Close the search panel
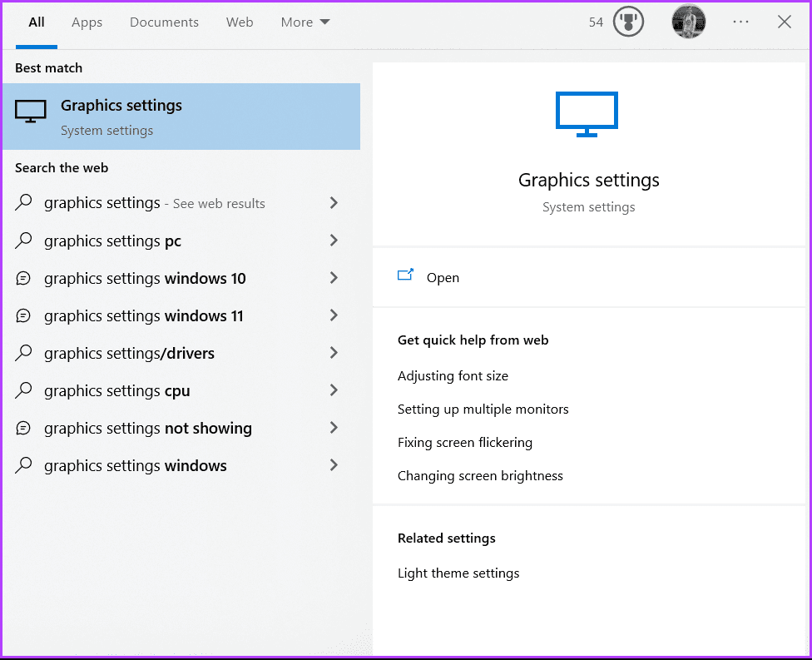The image size is (812, 660). pyautogui.click(x=784, y=22)
